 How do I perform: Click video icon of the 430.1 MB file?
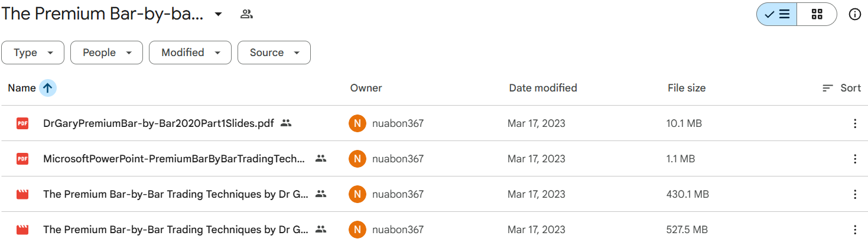22,194
